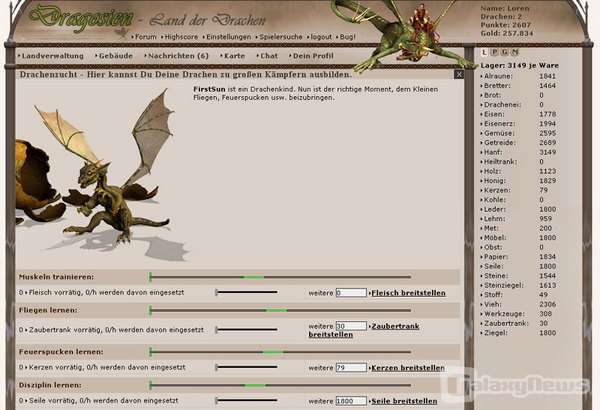Open Nachrichten (6) messages
Image resolution: width=600 pixels, height=410 pixels.
click(176, 56)
